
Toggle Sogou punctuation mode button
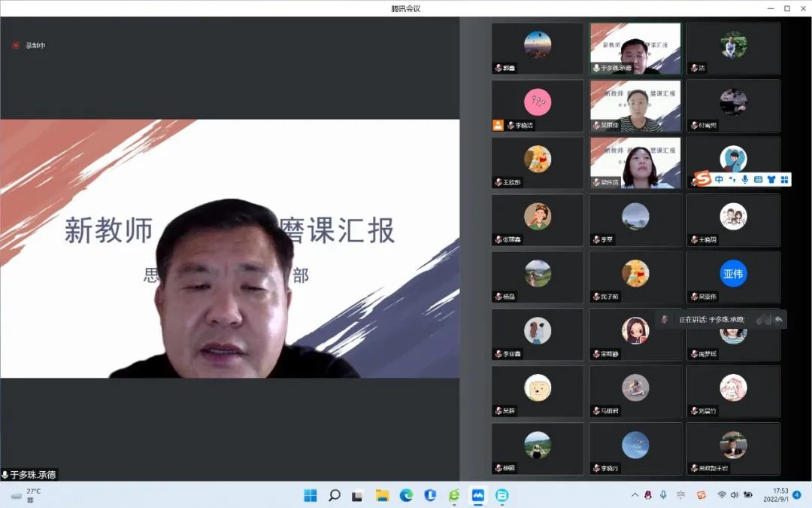(732, 179)
